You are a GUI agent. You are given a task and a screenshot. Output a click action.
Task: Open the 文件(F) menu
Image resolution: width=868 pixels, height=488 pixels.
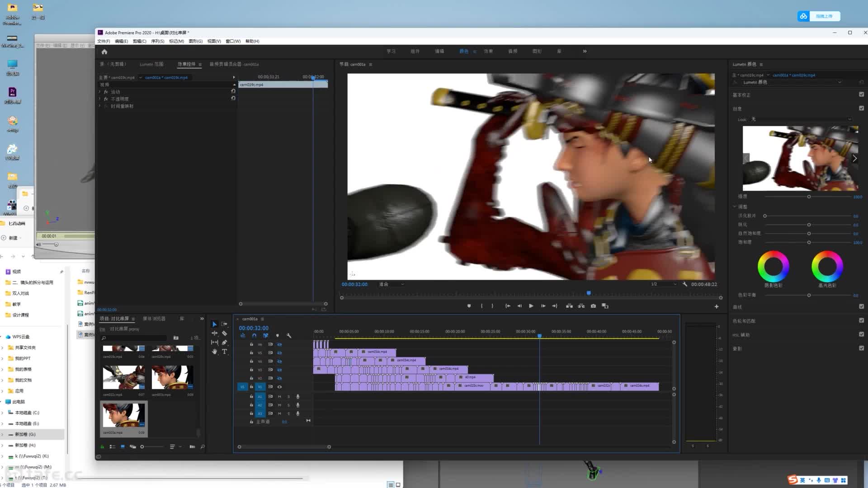(104, 41)
